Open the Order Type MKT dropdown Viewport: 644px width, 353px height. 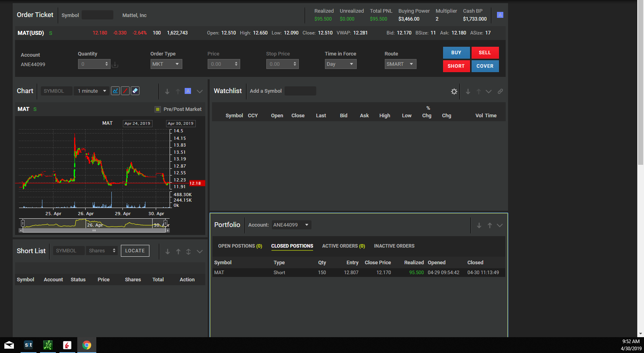(166, 64)
